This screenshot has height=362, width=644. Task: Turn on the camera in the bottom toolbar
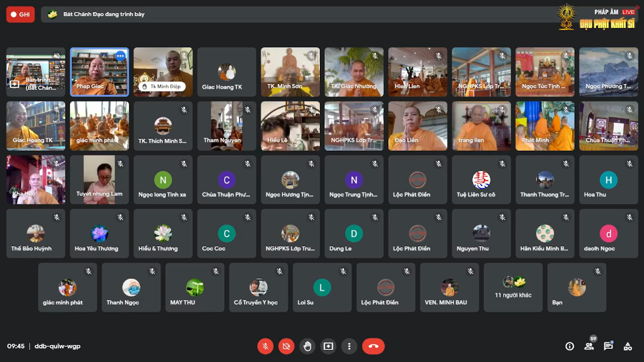click(x=286, y=346)
